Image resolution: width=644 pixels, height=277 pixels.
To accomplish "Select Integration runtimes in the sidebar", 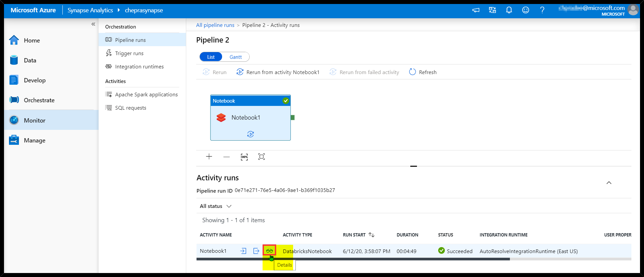I will click(x=142, y=66).
